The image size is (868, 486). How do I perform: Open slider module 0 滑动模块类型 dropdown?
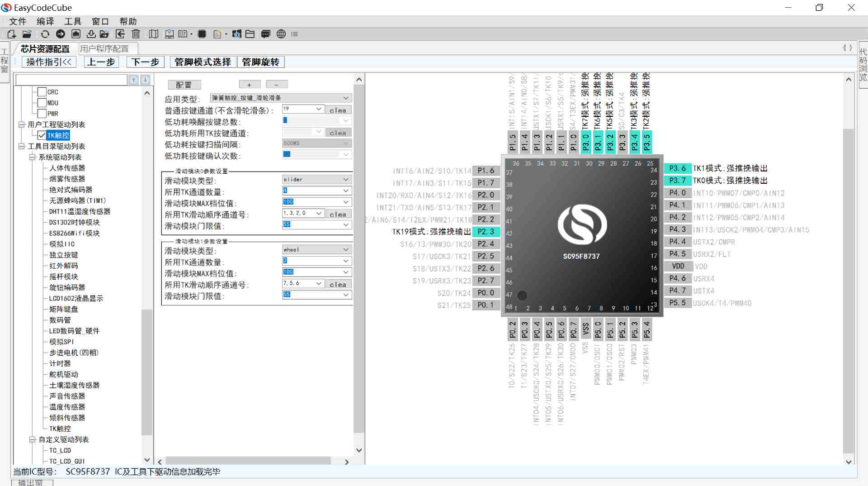(x=316, y=180)
